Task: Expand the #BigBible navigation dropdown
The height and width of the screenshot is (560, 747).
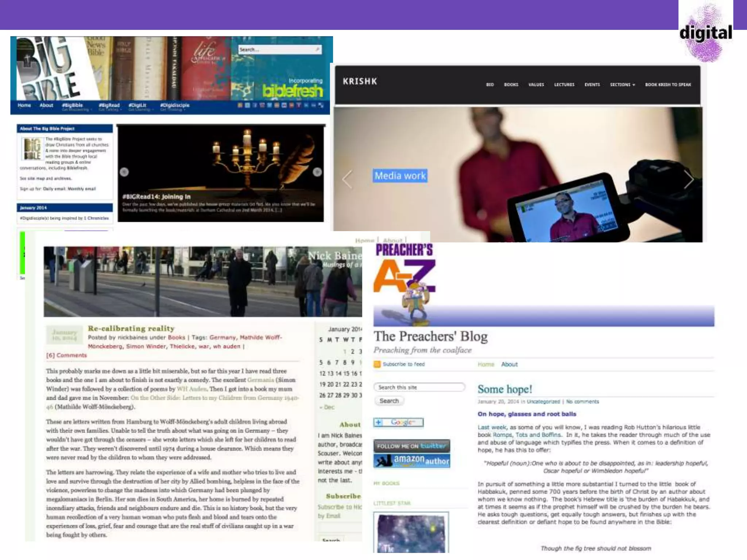Action: pos(72,105)
